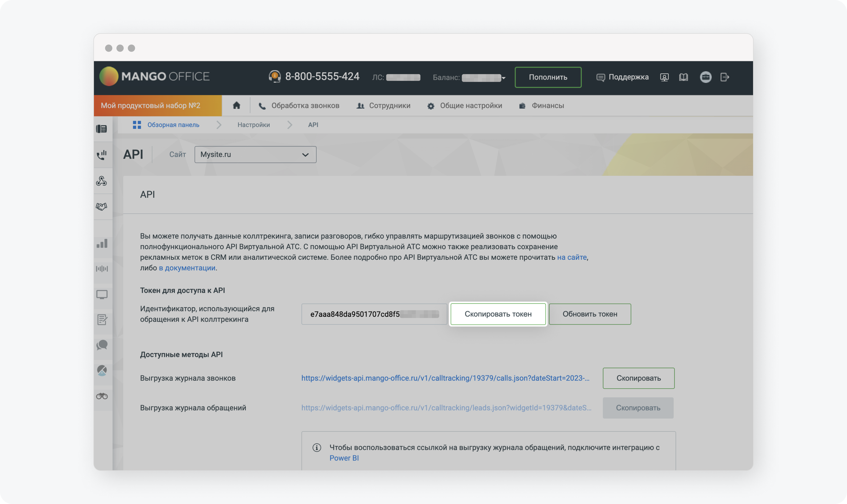Open the 'Сотрудники' menu
This screenshot has height=504, width=847.
(x=383, y=106)
